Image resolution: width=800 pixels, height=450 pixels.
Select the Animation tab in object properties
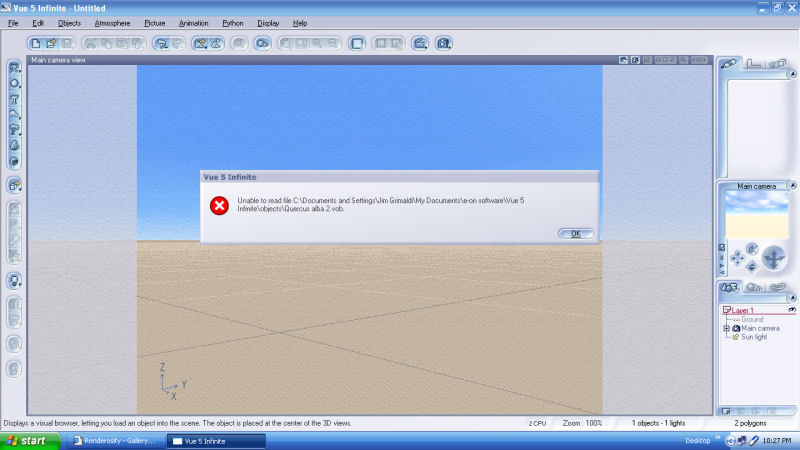[778, 64]
